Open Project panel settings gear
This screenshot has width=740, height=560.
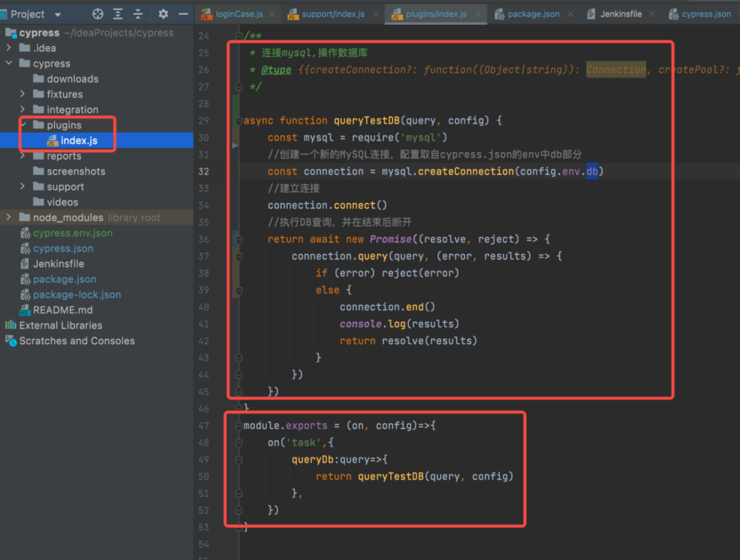click(x=163, y=14)
